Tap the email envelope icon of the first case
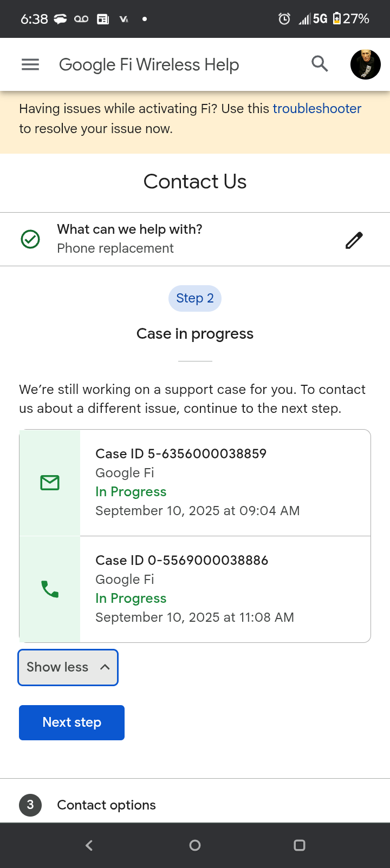Viewport: 390px width, 868px height. 50,483
